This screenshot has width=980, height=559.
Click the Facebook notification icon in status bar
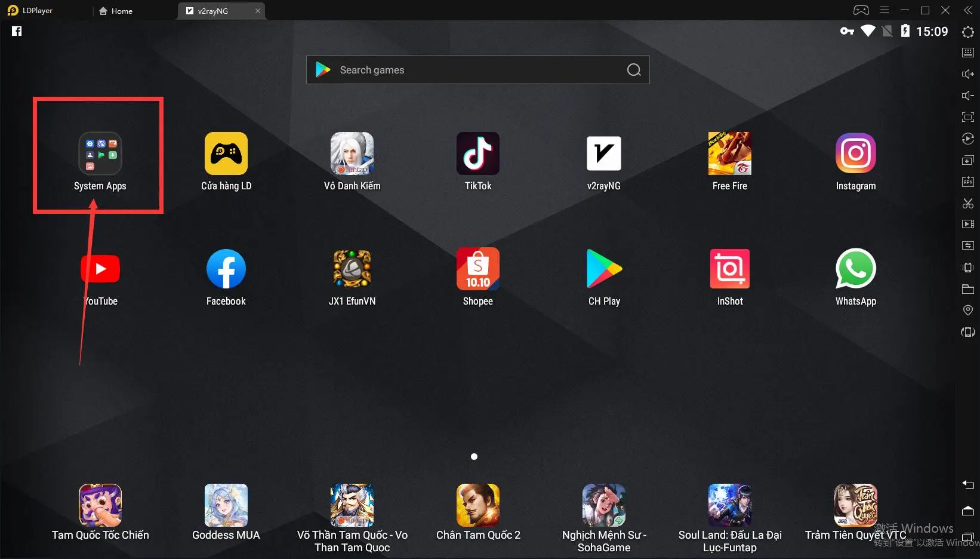[x=17, y=31]
